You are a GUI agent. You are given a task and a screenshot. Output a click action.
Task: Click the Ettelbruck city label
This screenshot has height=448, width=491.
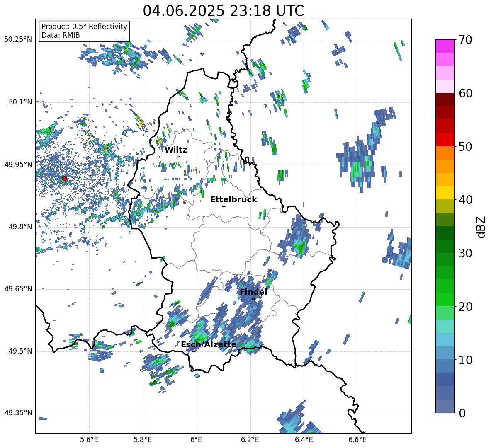point(233,200)
